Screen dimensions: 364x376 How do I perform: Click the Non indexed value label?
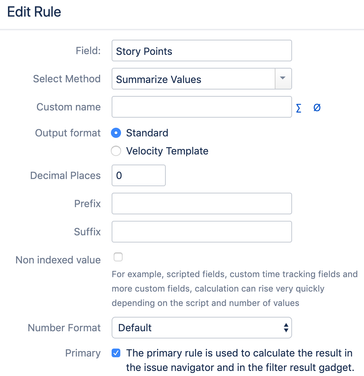(x=58, y=260)
